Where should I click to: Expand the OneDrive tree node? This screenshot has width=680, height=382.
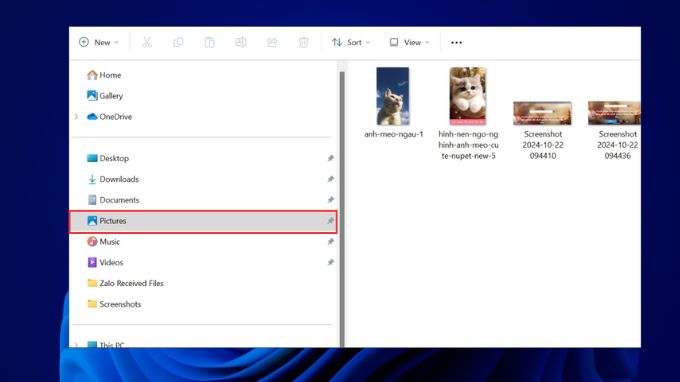76,117
